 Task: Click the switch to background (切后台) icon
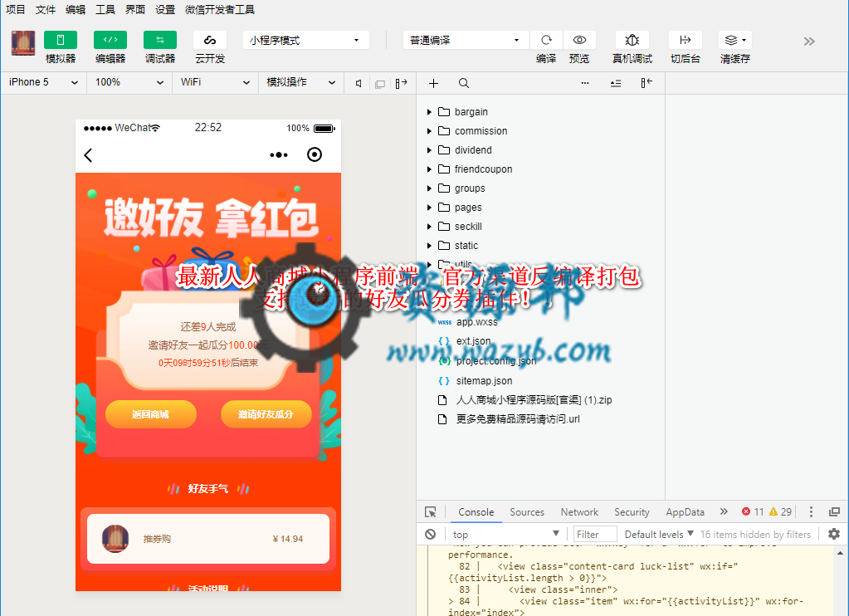click(x=685, y=40)
